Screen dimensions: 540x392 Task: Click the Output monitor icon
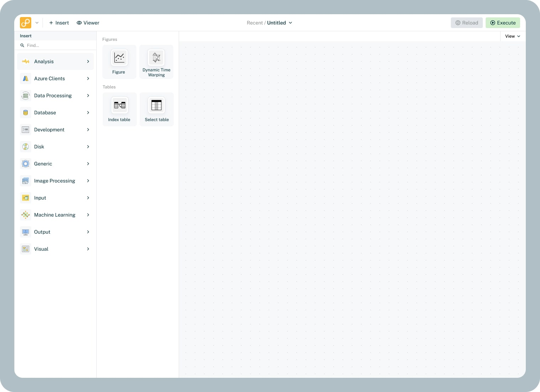(x=26, y=232)
